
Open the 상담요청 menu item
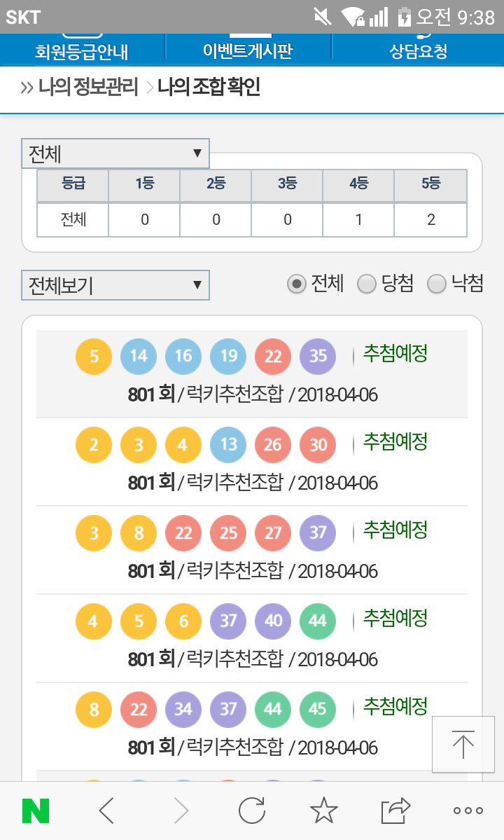(418, 50)
